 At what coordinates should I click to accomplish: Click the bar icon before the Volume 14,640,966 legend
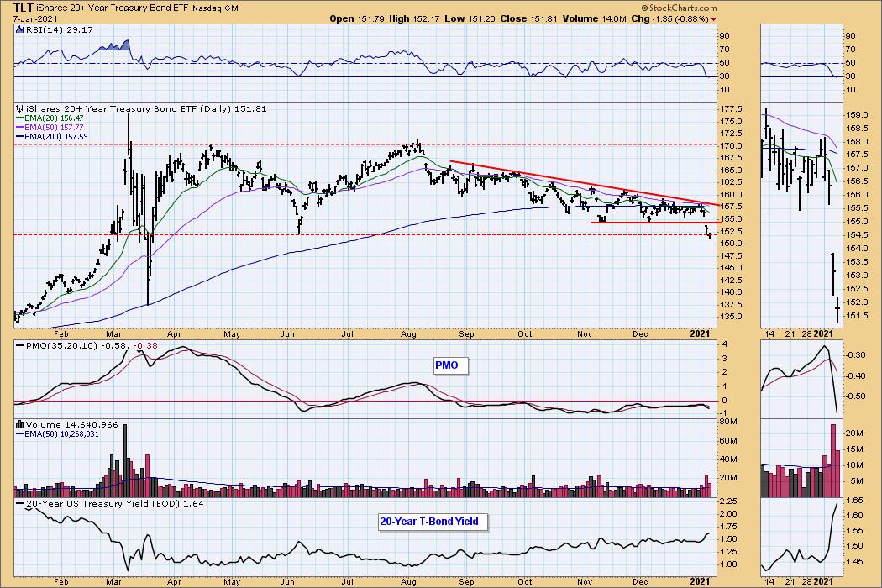click(x=19, y=425)
